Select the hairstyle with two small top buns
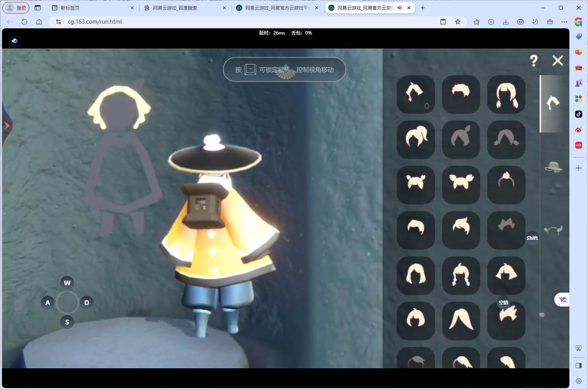588x390 pixels. tap(416, 185)
